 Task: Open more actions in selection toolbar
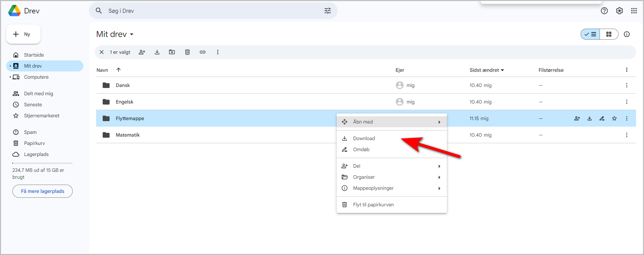click(218, 52)
